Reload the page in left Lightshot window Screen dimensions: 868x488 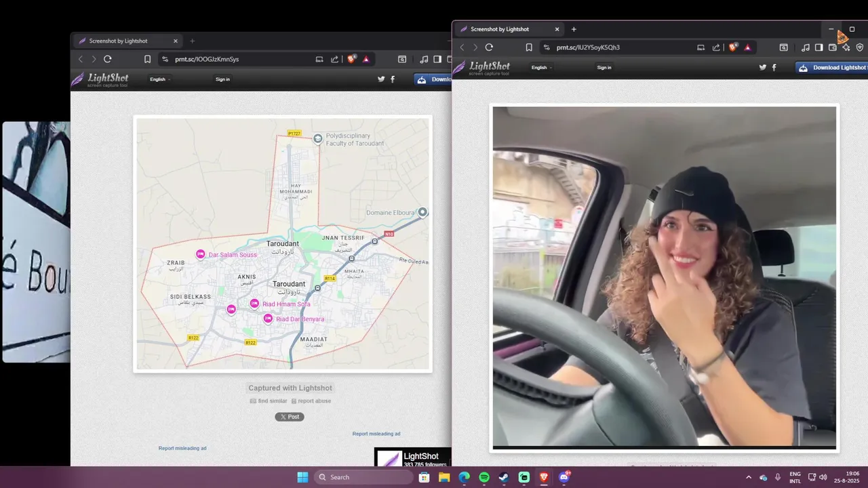[107, 59]
